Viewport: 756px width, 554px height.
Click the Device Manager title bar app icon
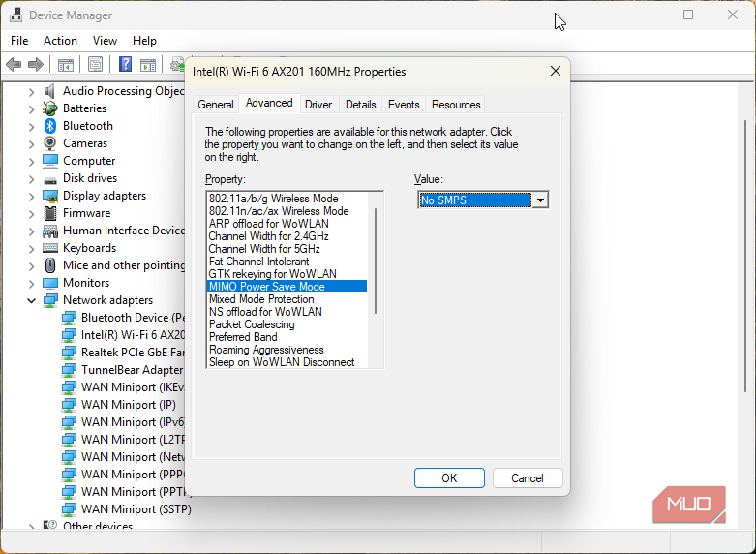15,15
